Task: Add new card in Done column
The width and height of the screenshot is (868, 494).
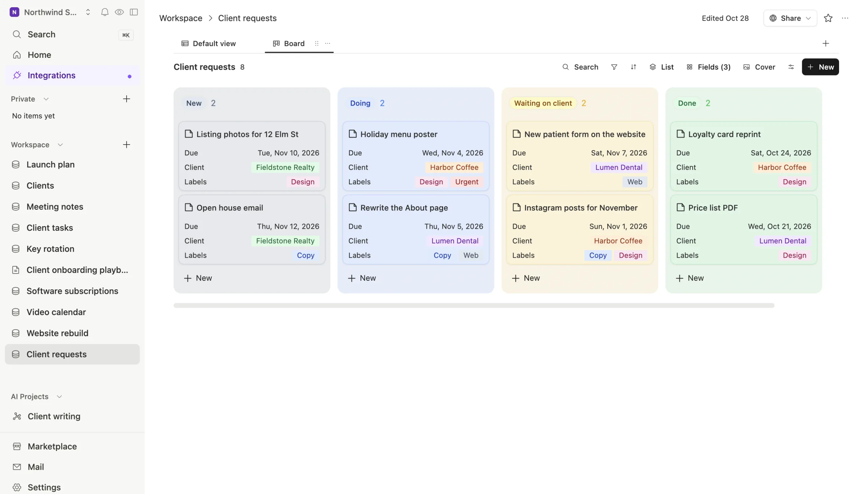Action: click(x=690, y=278)
